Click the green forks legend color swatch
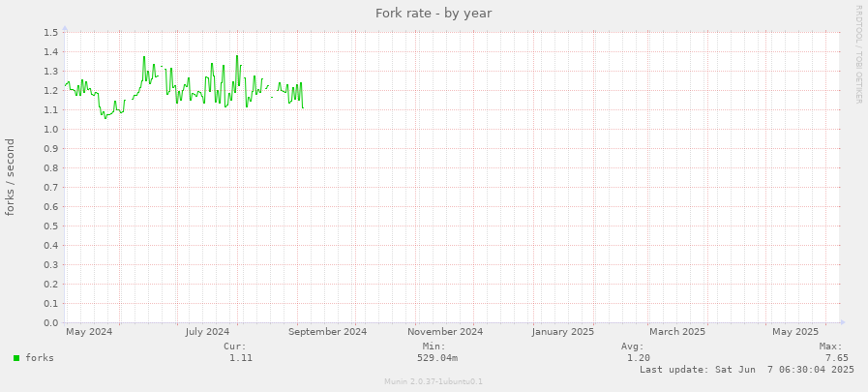This screenshot has width=868, height=392. pyautogui.click(x=16, y=358)
